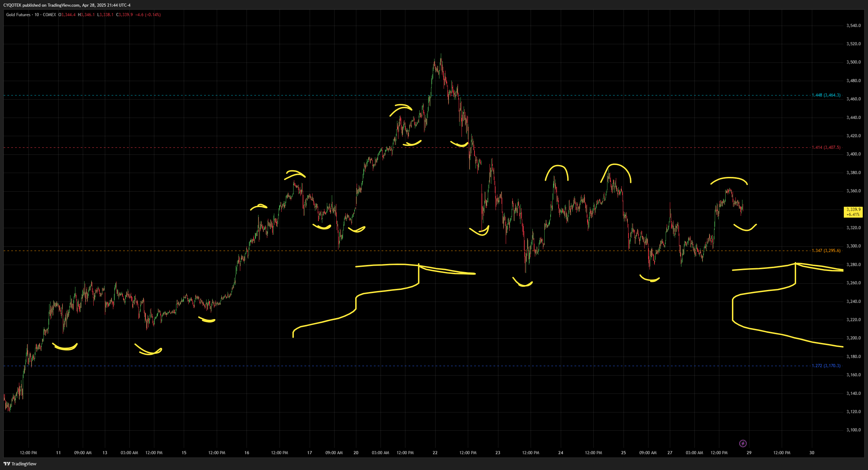The image size is (868, 470).
Task: Click the 3,280.0 price axis label
Action: point(853,265)
